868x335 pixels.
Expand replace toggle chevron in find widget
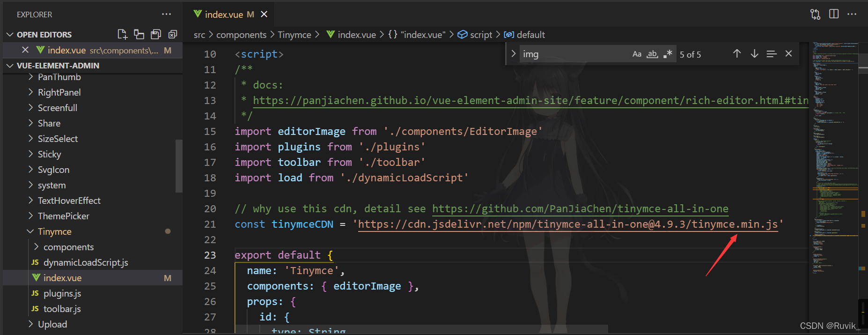pos(514,54)
